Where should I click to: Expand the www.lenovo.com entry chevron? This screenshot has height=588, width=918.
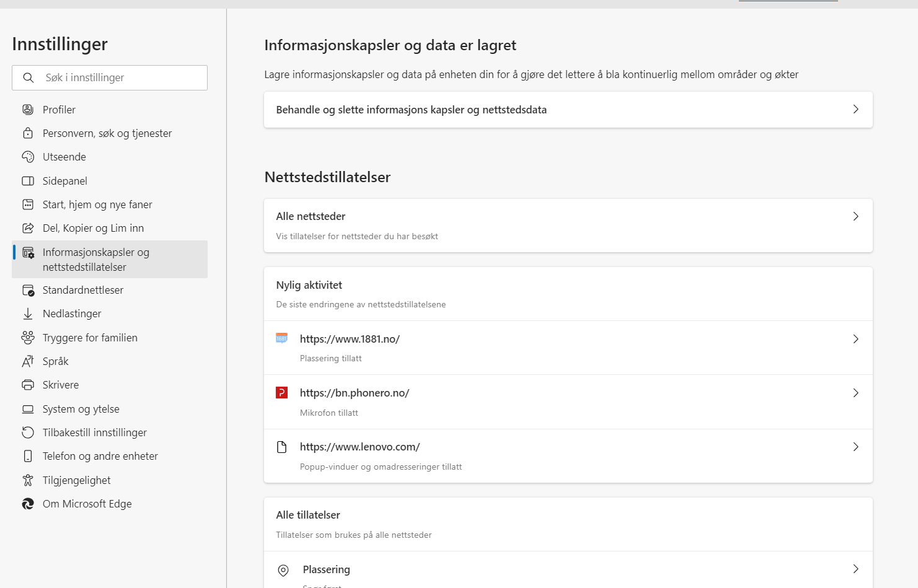tap(855, 447)
